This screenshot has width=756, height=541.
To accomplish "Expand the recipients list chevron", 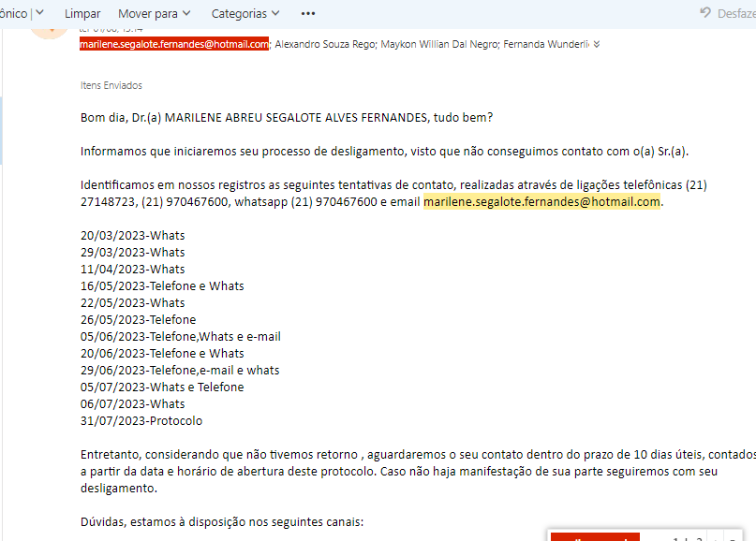I will [597, 44].
